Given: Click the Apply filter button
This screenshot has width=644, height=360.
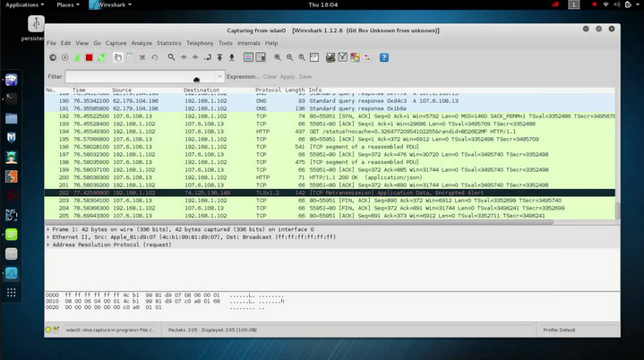Looking at the screenshot, I should pyautogui.click(x=288, y=77).
